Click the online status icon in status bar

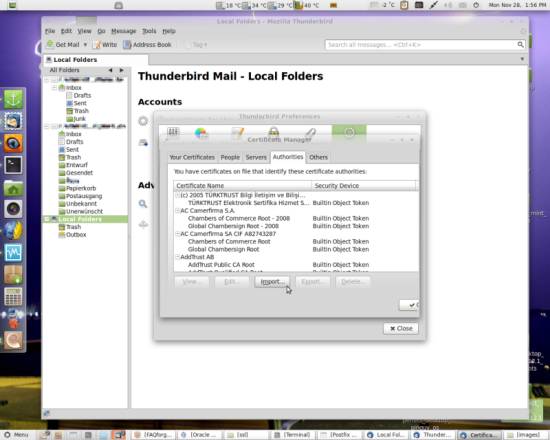(x=47, y=413)
